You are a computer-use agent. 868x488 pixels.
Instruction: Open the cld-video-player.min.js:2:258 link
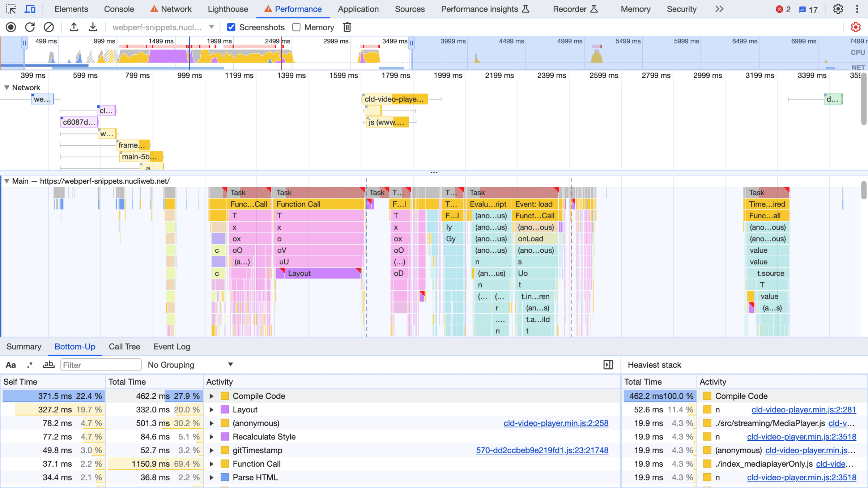click(556, 423)
